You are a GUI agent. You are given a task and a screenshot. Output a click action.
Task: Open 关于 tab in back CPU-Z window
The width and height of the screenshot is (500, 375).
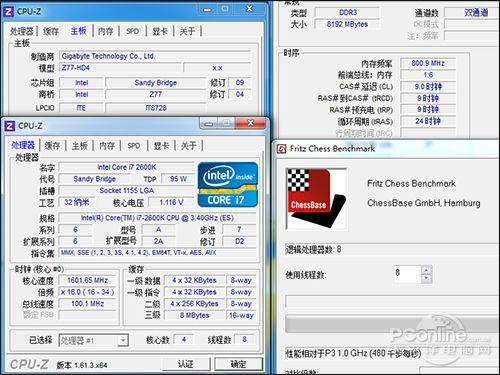coord(187,31)
